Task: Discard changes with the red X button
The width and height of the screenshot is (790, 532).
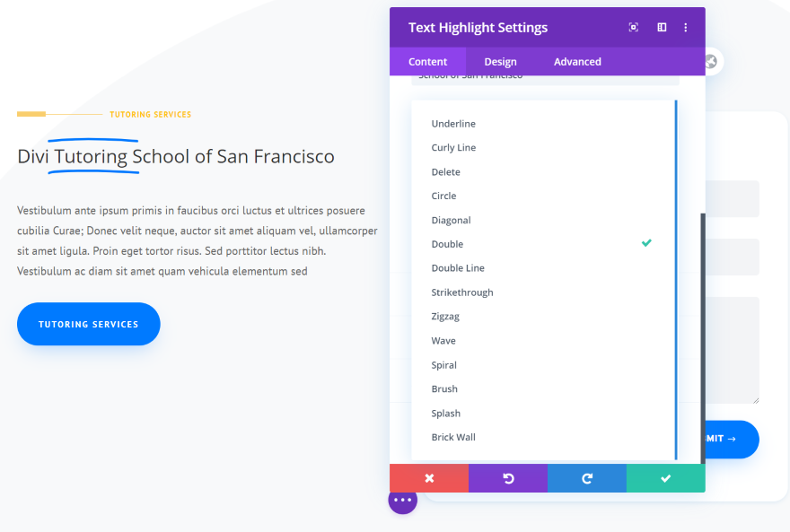Action: pyautogui.click(x=429, y=478)
